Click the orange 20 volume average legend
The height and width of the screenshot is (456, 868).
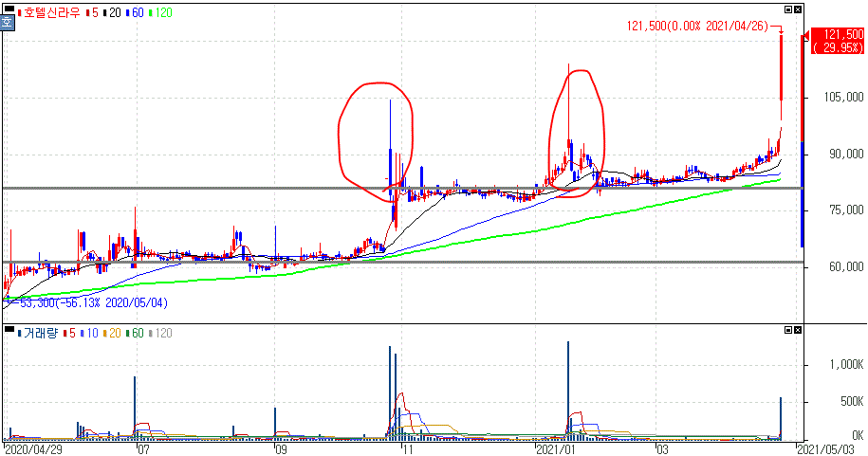pyautogui.click(x=112, y=333)
